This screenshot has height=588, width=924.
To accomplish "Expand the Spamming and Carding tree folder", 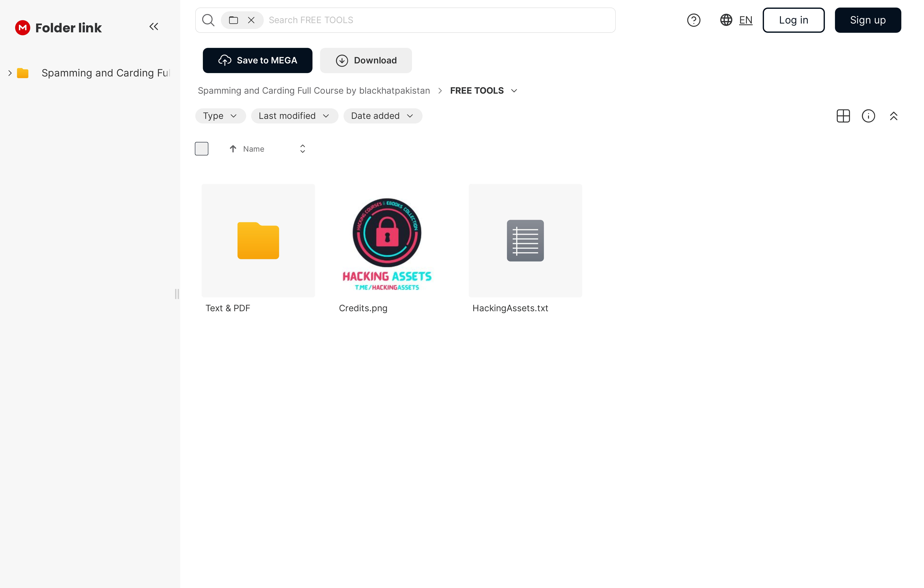I will tap(10, 73).
